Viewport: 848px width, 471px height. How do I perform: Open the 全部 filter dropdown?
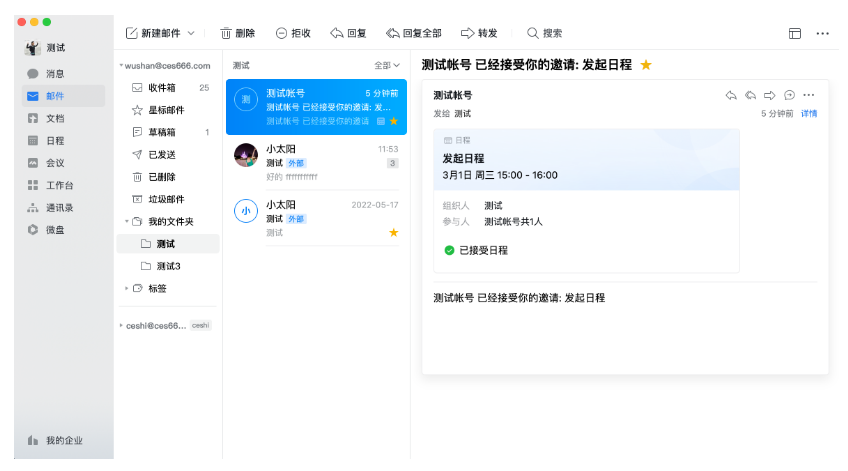point(387,65)
